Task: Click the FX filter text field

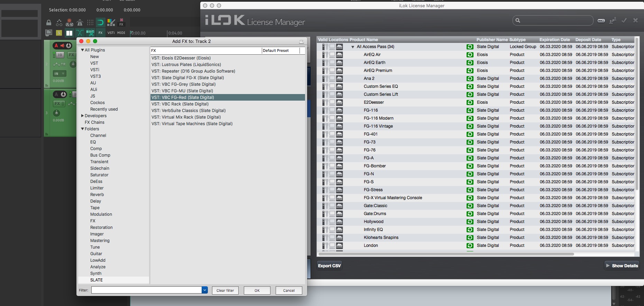Action: (147, 290)
